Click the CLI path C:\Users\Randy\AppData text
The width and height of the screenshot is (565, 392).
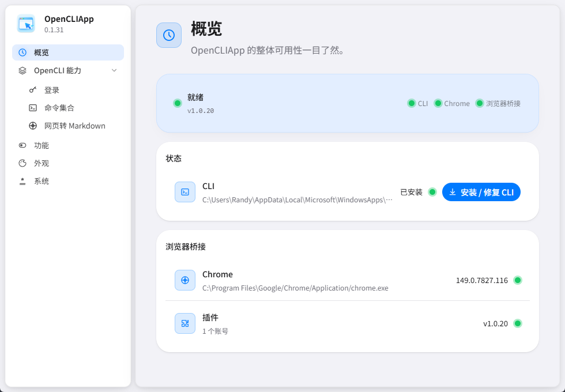(297, 200)
